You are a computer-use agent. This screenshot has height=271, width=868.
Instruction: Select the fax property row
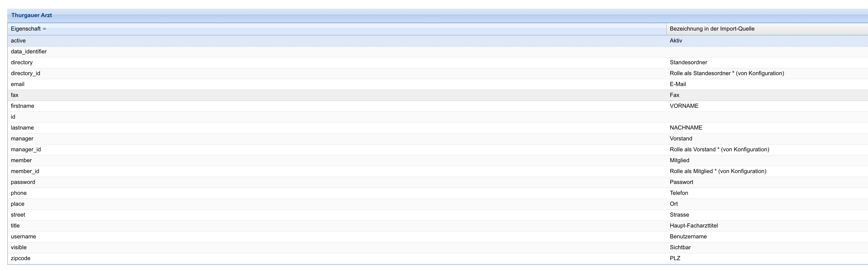tap(14, 95)
